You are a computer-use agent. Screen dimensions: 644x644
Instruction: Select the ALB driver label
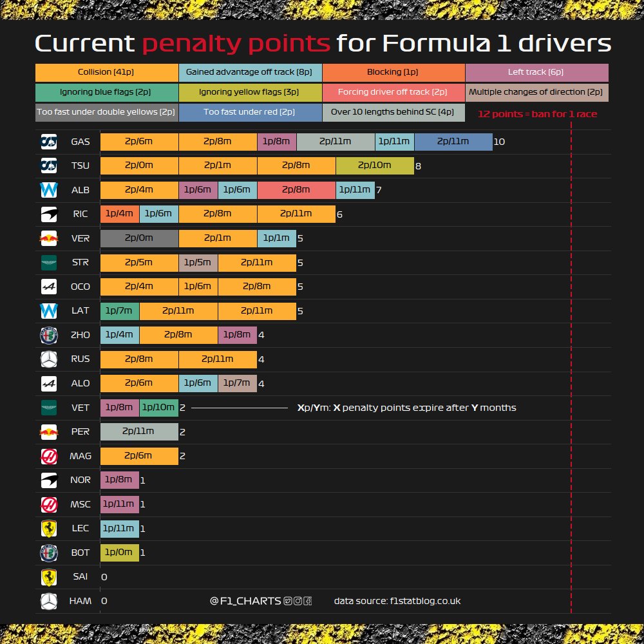(80, 189)
